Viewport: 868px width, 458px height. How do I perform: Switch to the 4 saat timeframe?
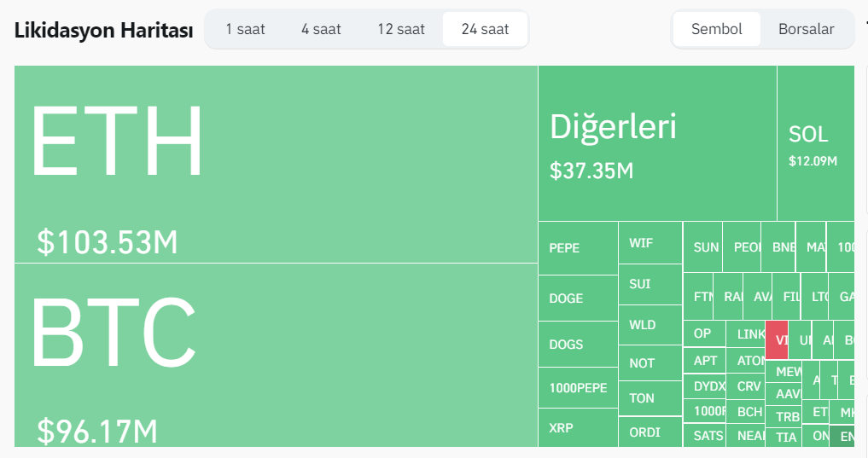[x=321, y=29]
